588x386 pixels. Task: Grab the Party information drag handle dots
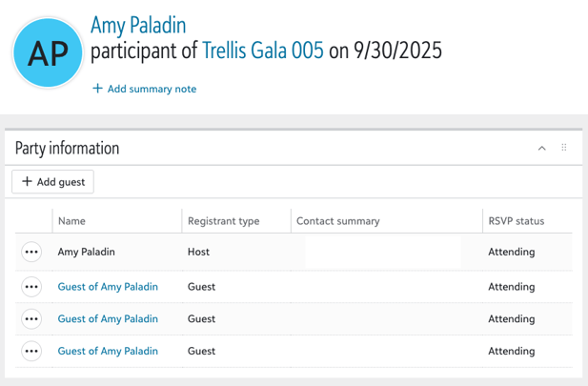pos(563,148)
